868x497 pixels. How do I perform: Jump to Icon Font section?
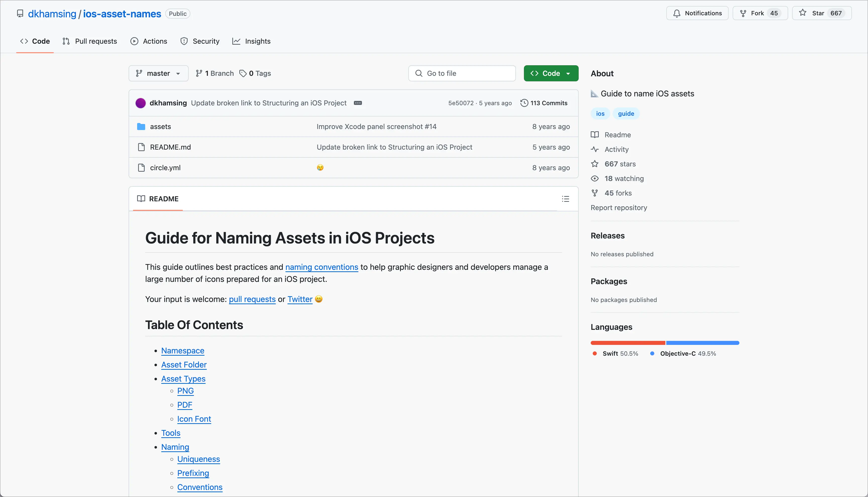click(194, 419)
